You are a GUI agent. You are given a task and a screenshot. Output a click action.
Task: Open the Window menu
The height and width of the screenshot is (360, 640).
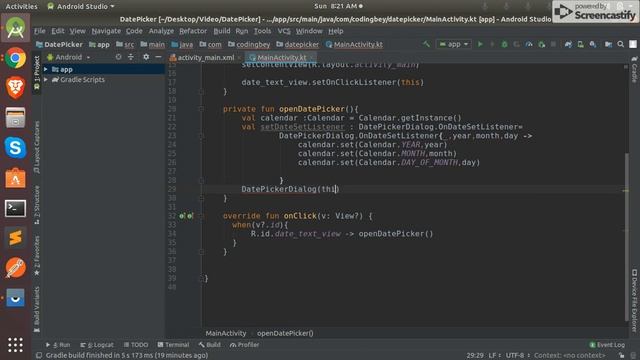click(x=309, y=31)
